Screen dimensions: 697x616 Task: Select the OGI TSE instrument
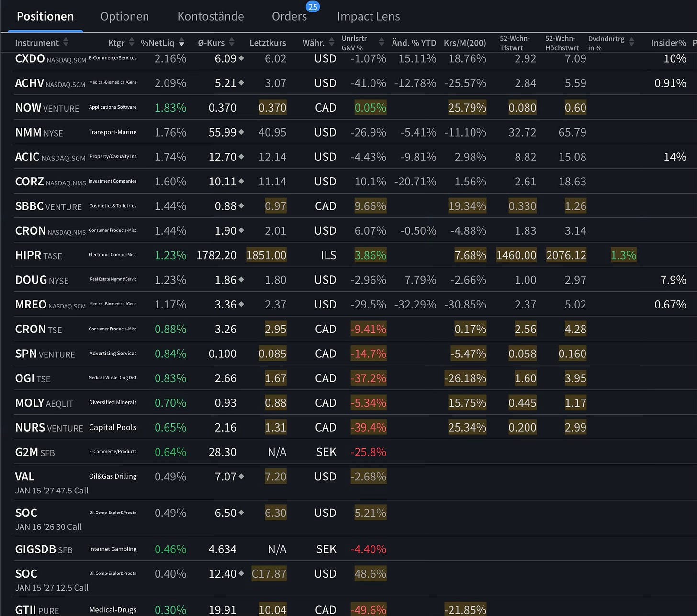click(33, 378)
